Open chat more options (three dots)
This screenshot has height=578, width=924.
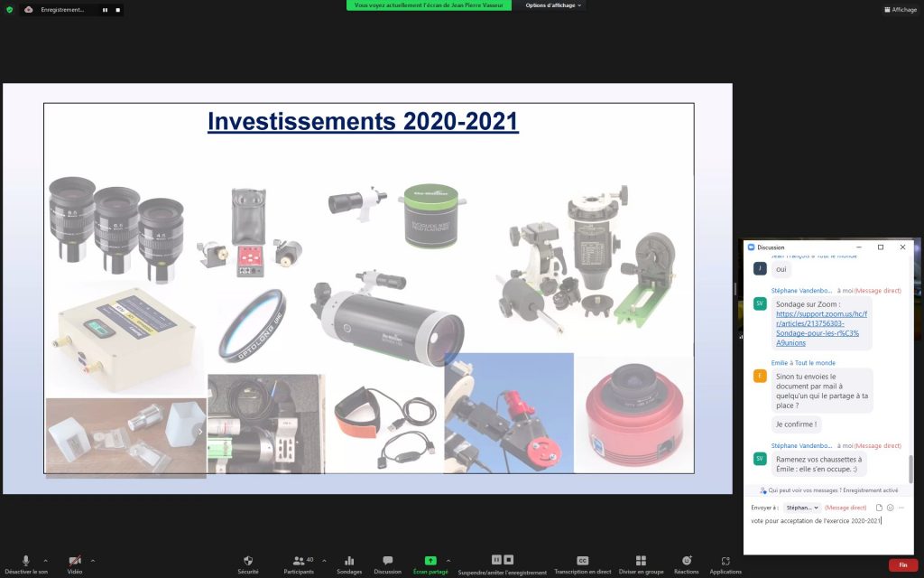(x=901, y=508)
